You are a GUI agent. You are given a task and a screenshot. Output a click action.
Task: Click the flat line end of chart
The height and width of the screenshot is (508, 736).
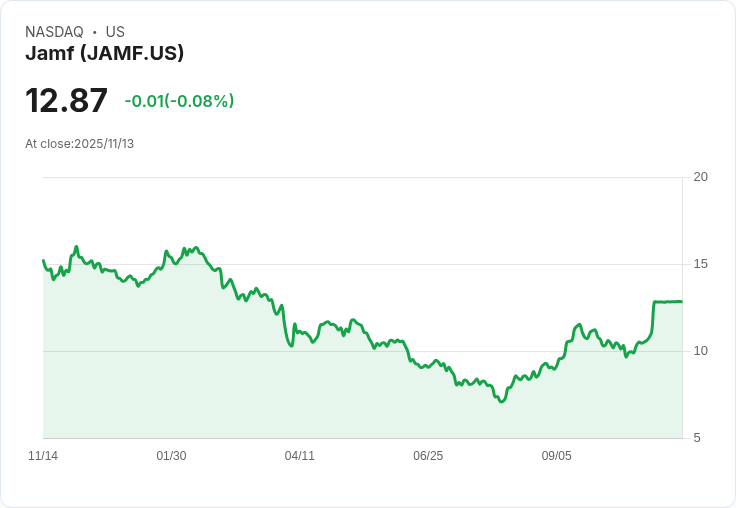pyautogui.click(x=680, y=301)
